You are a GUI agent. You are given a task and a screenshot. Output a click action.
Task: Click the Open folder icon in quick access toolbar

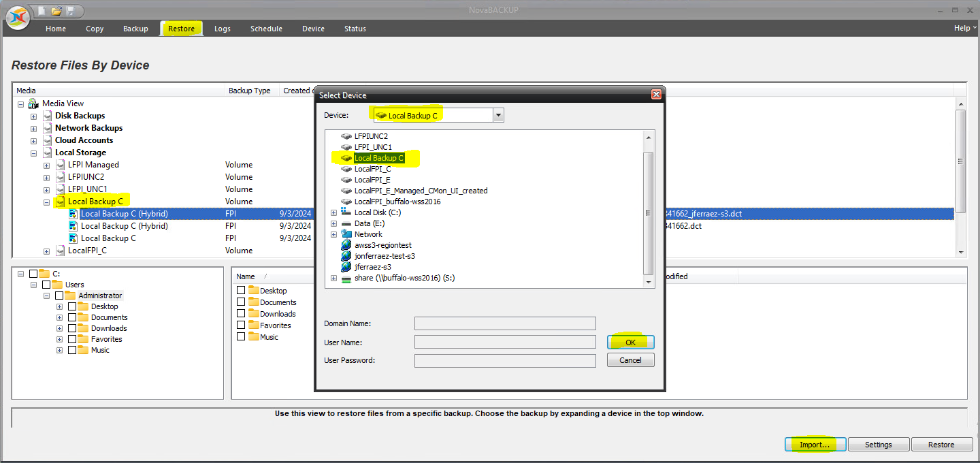tap(56, 11)
